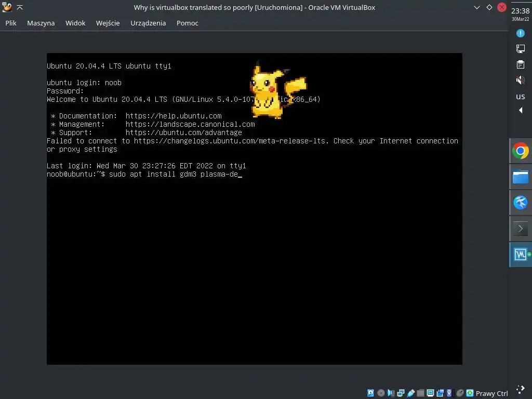Click the 'https://help.ubuntu.com' text in terminal

(x=174, y=116)
